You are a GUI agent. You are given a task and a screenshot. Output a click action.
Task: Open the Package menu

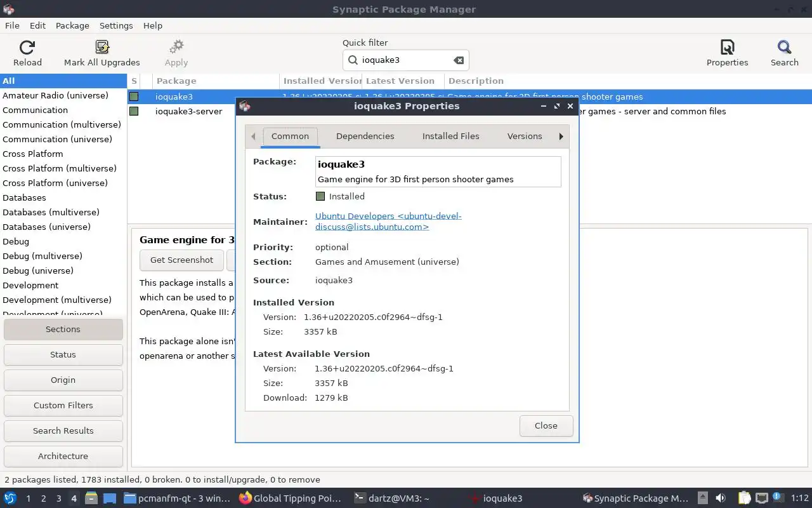[x=72, y=25]
